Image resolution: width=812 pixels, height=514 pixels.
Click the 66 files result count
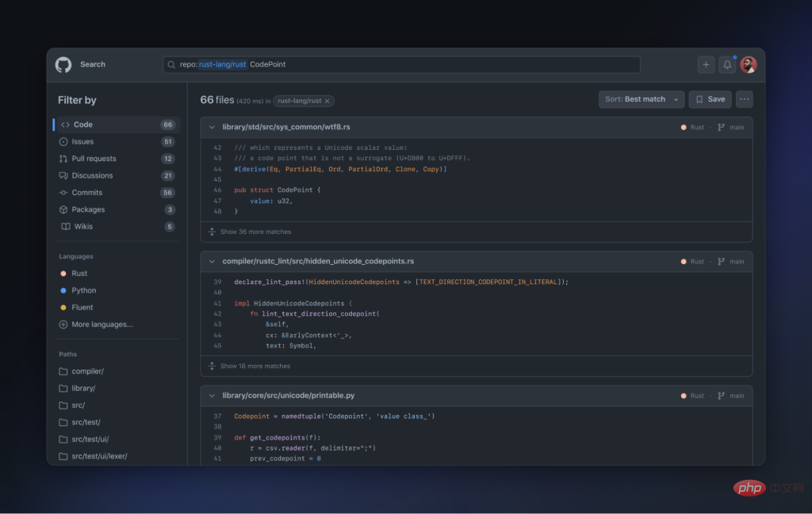pos(217,100)
